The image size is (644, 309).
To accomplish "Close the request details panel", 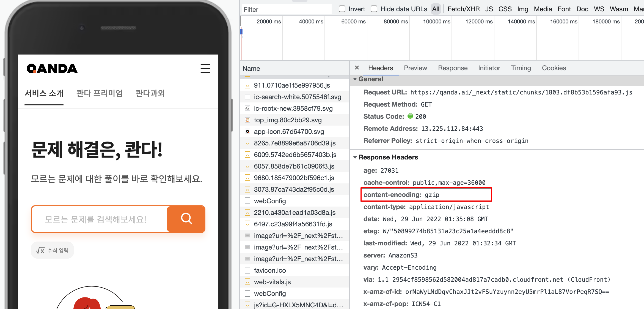I will [x=357, y=68].
